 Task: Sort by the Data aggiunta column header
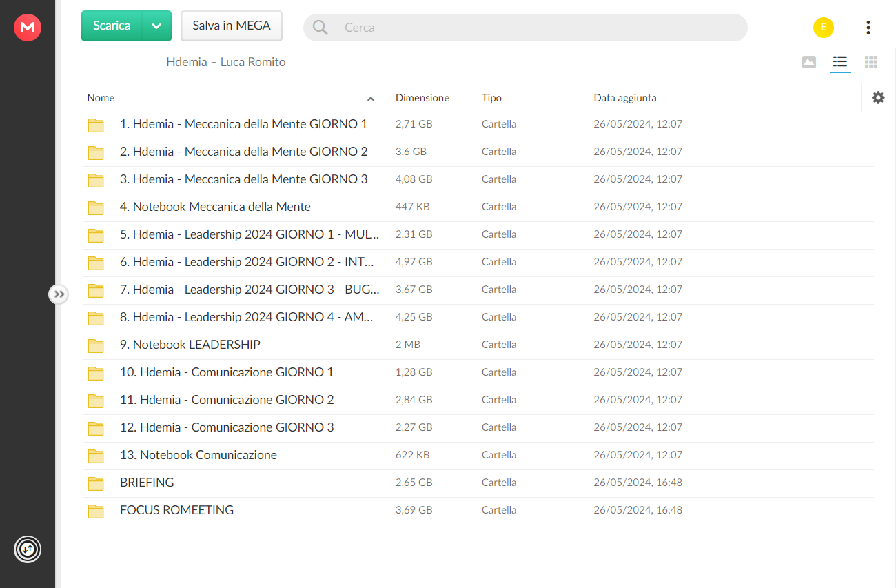[x=625, y=98]
